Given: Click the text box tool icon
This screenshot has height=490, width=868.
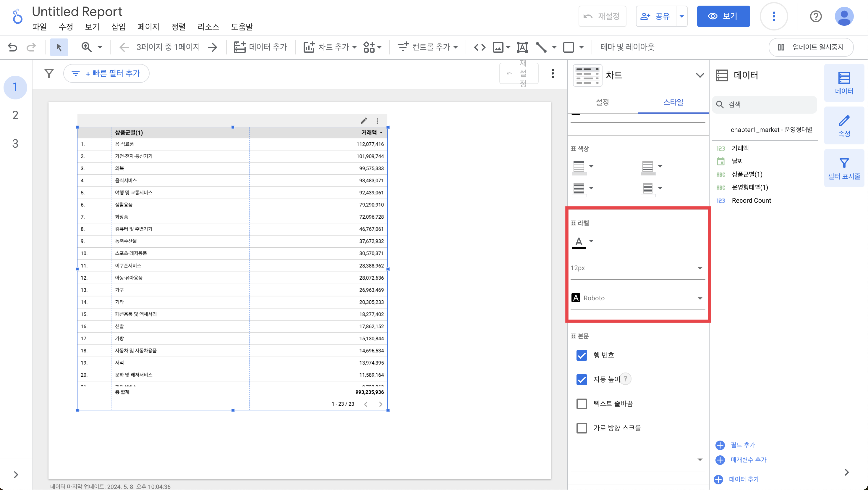Looking at the screenshot, I should tap(522, 47).
